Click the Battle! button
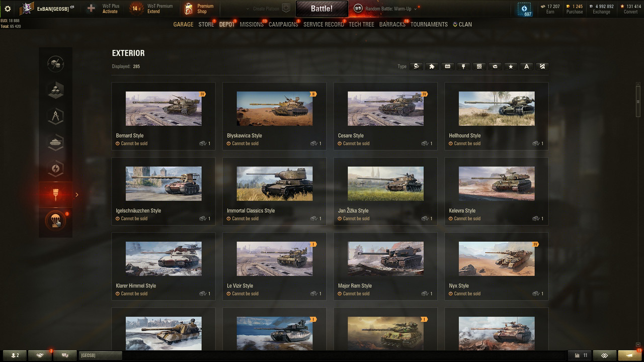Screen dimensions: 644x362 (321, 9)
